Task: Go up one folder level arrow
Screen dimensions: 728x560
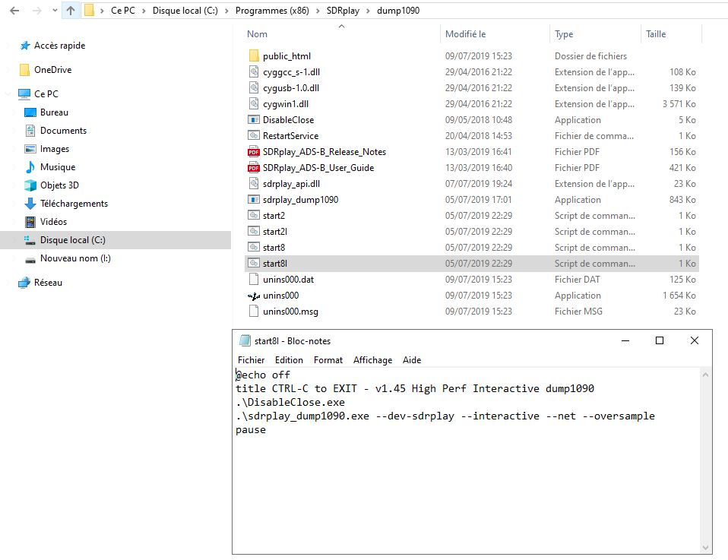Action: (71, 10)
